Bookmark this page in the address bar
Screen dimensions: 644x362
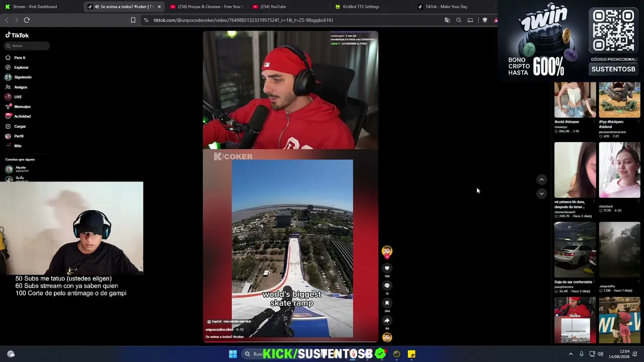click(x=133, y=20)
